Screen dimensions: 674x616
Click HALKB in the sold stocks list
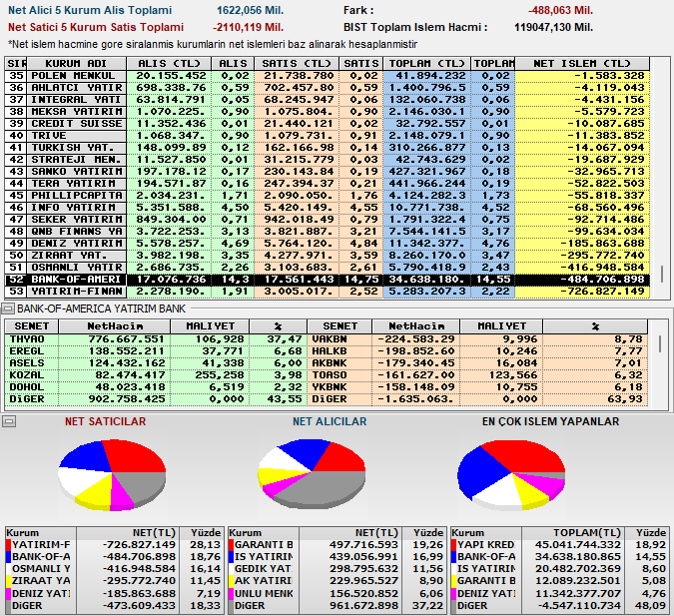330,351
